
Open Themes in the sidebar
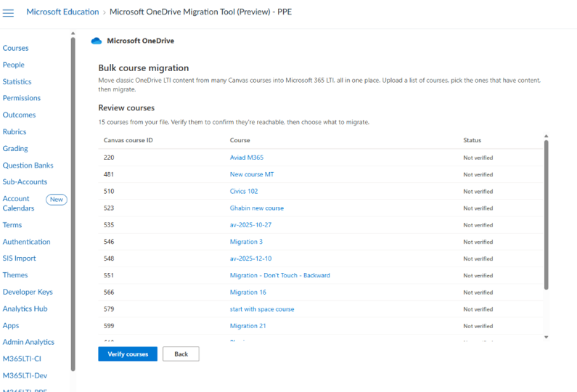coord(15,275)
